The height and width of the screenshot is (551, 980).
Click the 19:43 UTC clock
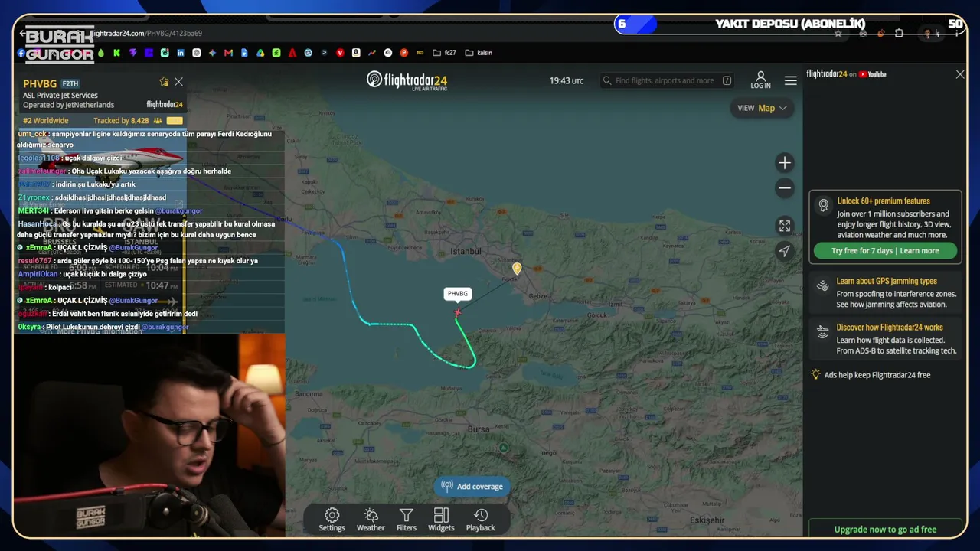coord(567,80)
